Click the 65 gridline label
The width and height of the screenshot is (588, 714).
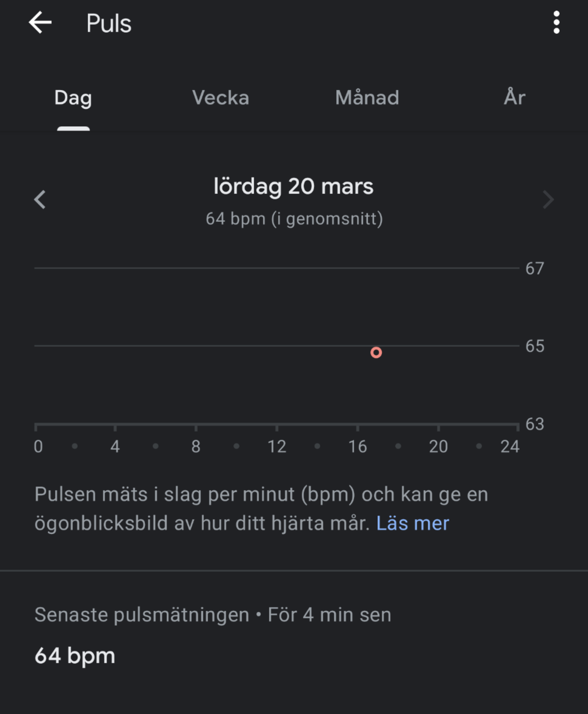(x=535, y=346)
